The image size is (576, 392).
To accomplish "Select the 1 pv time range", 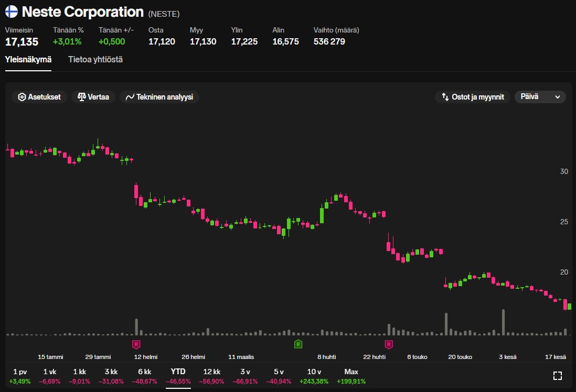I will [20, 376].
